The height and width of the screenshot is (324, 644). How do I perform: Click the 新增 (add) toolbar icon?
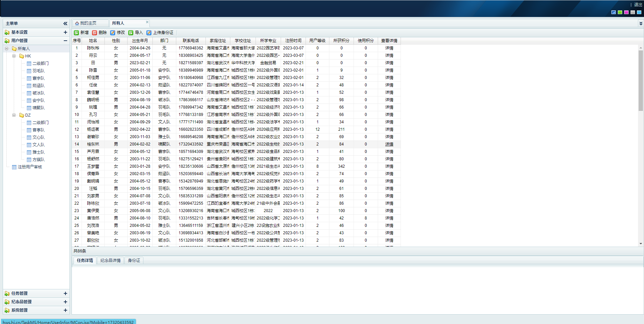(x=77, y=33)
